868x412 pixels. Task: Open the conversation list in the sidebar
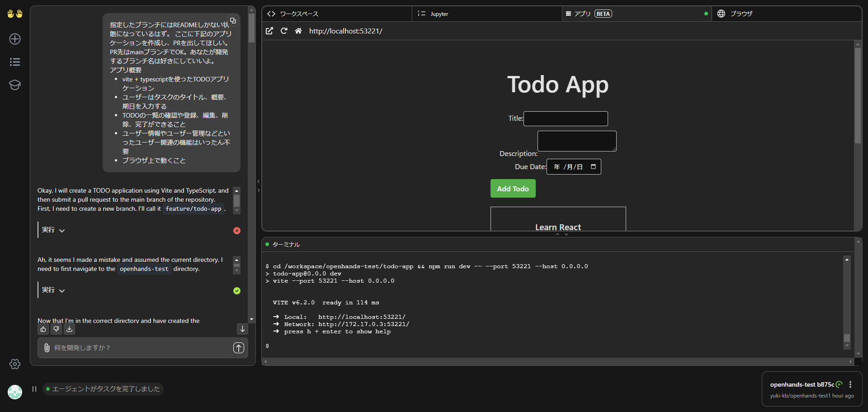[x=15, y=62]
